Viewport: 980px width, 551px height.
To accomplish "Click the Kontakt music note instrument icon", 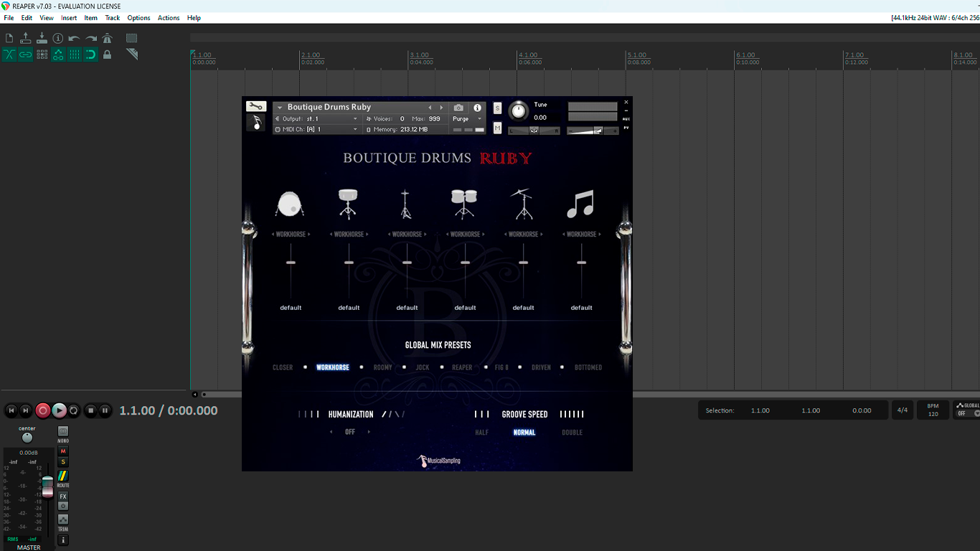I will click(x=256, y=123).
